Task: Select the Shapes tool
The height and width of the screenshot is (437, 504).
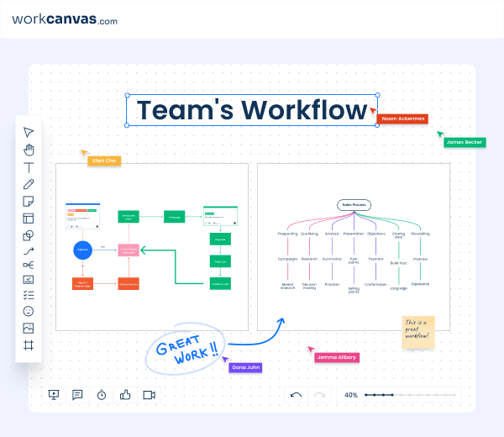Action: coord(29,235)
